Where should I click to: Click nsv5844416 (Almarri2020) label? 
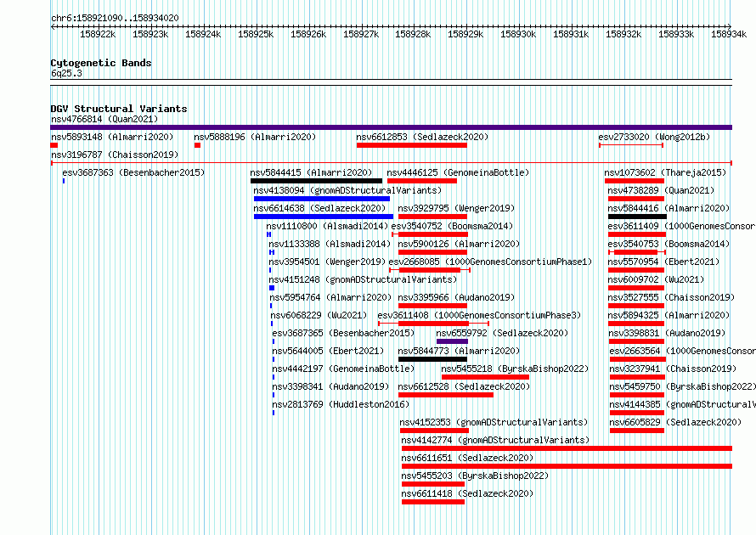pyautogui.click(x=669, y=208)
